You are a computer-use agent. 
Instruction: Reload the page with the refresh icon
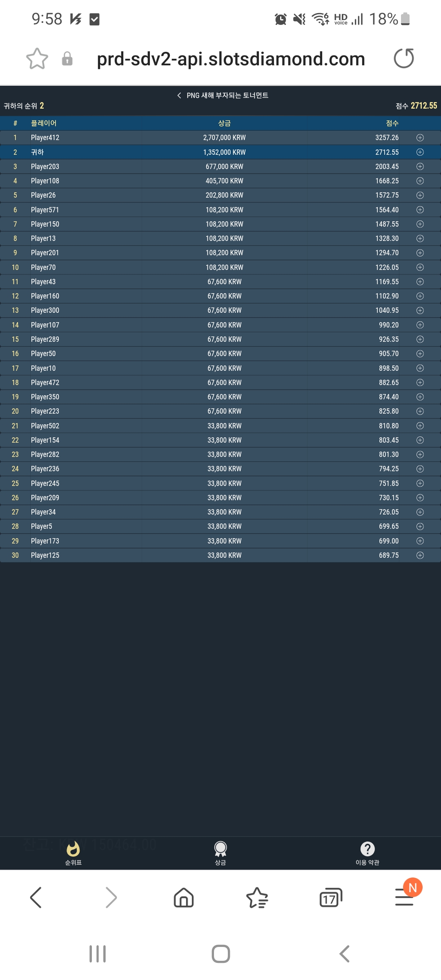(404, 58)
